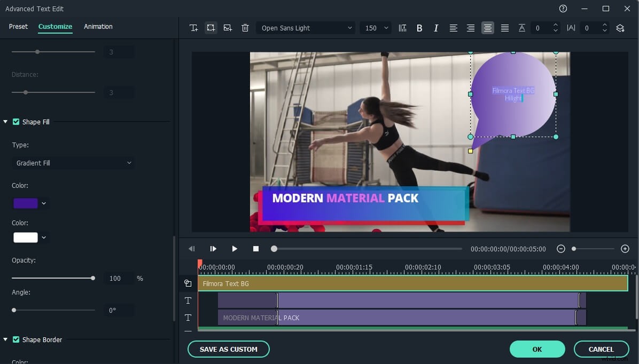Collapse the Shape Fill section
The image size is (639, 364).
tap(6, 122)
